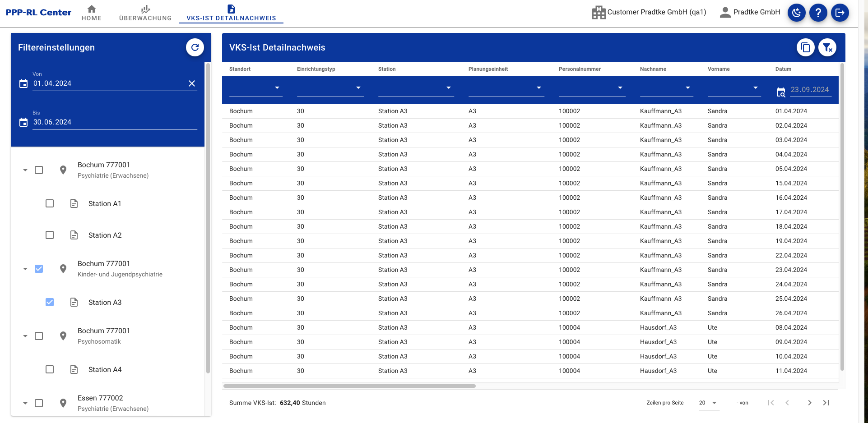Click the logout icon button
Screen dimensions: 868x423
[840, 13]
